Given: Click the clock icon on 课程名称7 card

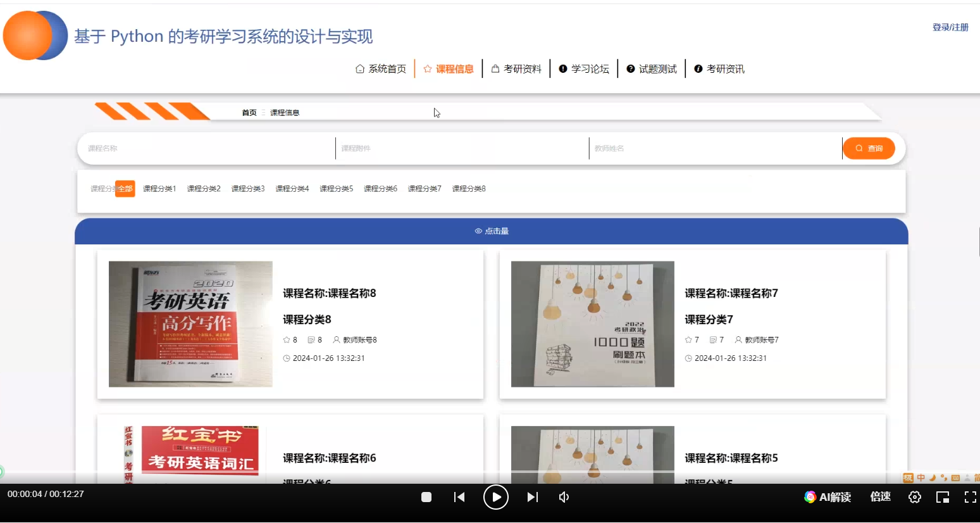Looking at the screenshot, I should point(688,358).
